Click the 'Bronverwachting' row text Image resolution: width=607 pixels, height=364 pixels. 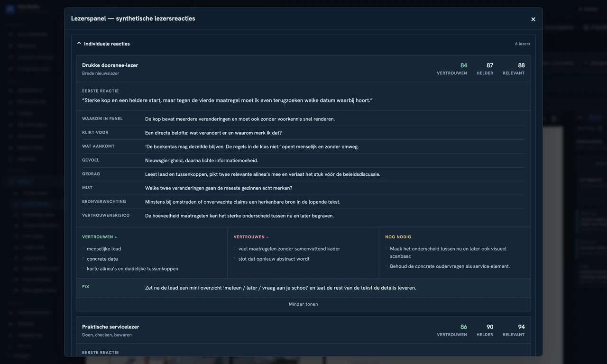coord(243,202)
